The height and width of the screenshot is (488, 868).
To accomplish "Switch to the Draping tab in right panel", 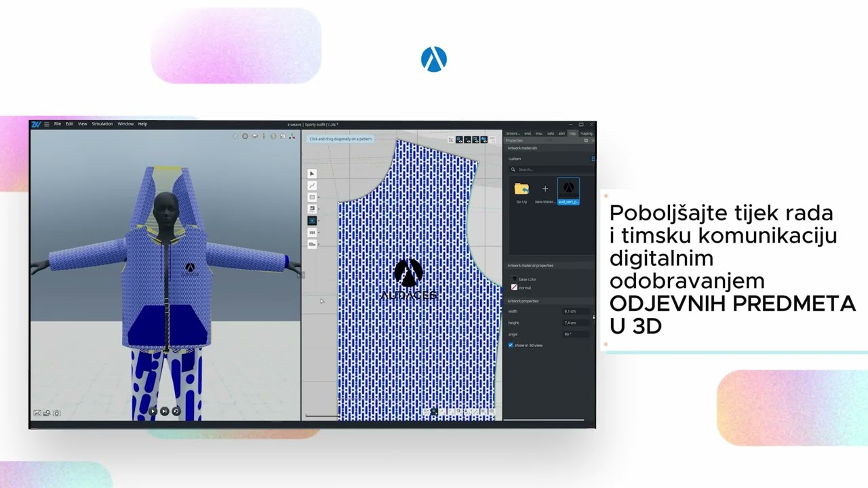I will coord(587,134).
